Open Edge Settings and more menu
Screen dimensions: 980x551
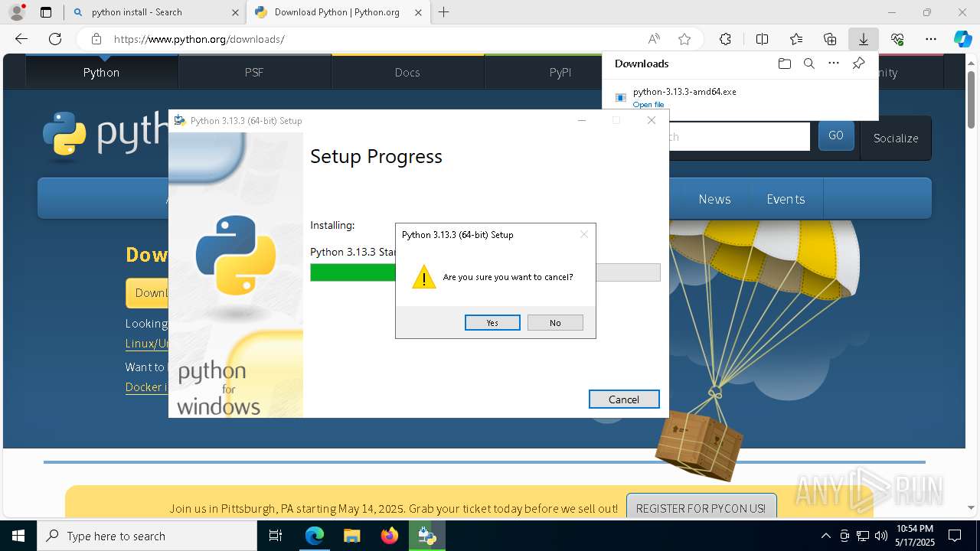pos(931,39)
